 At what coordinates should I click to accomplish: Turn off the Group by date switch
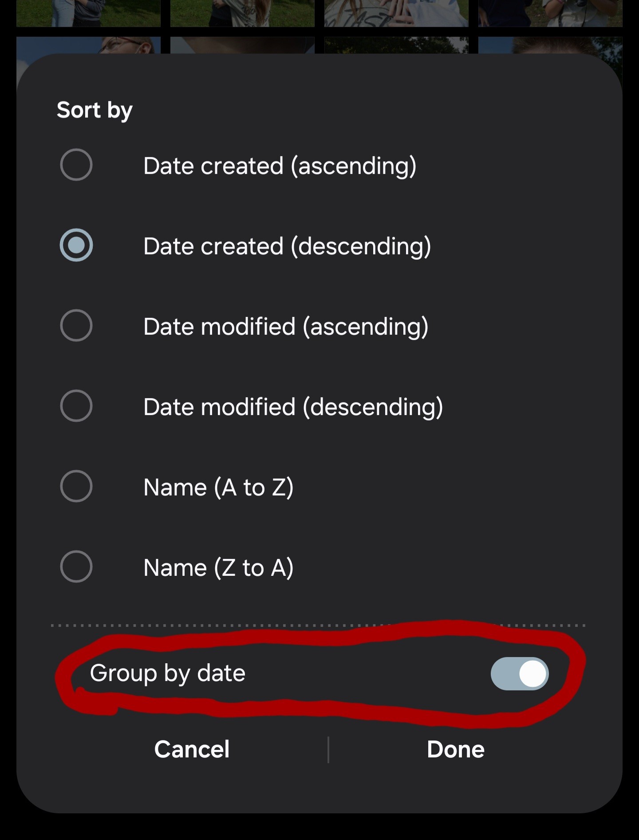(520, 674)
